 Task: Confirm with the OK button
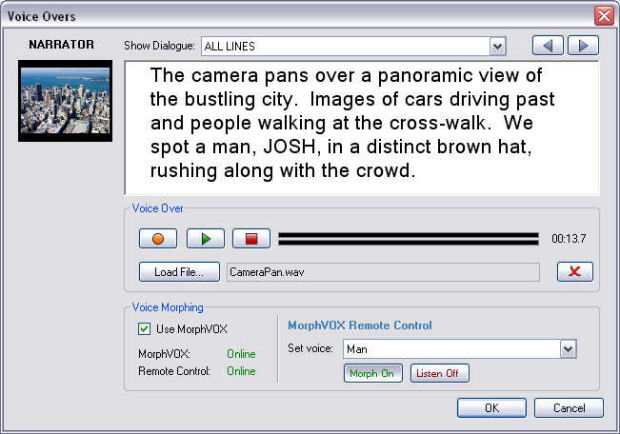tap(491, 408)
